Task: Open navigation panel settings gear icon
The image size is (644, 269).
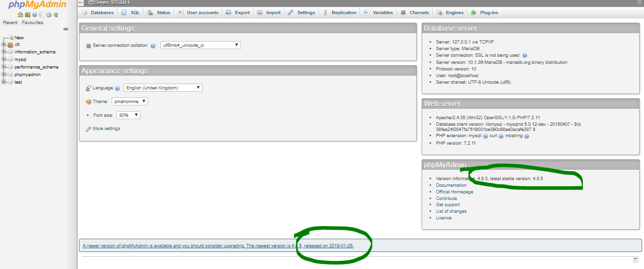Action: click(x=49, y=15)
